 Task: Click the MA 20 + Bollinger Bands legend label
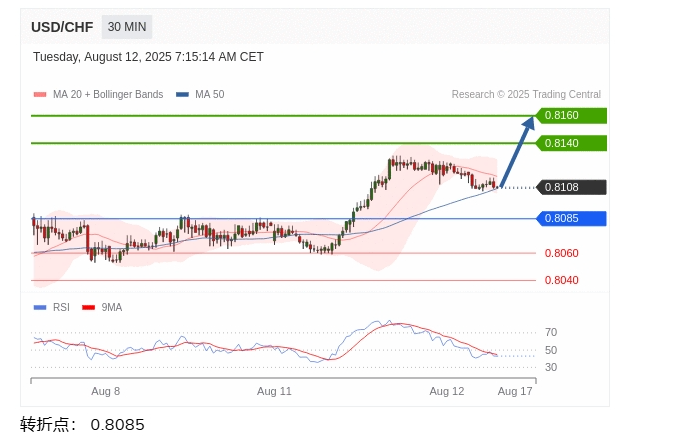[108, 95]
